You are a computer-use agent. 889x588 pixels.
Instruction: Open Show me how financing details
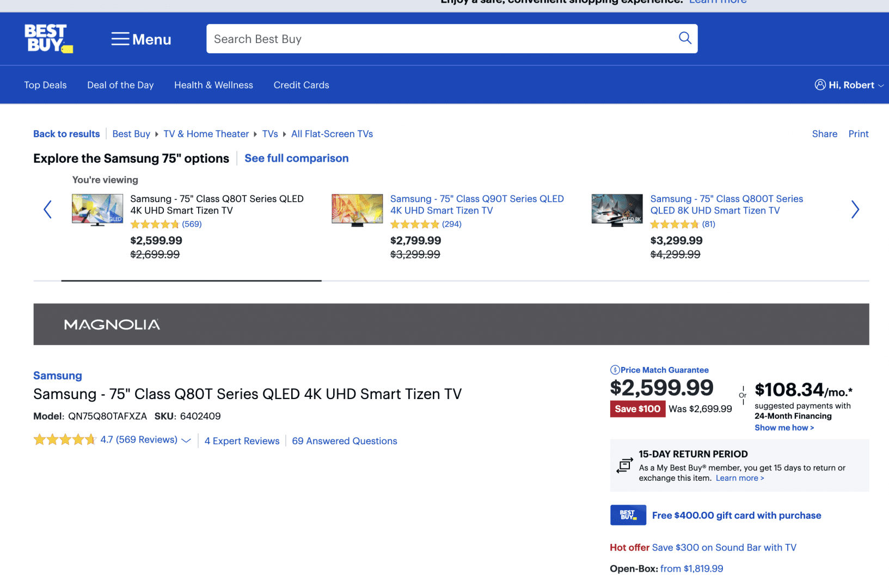(x=784, y=428)
